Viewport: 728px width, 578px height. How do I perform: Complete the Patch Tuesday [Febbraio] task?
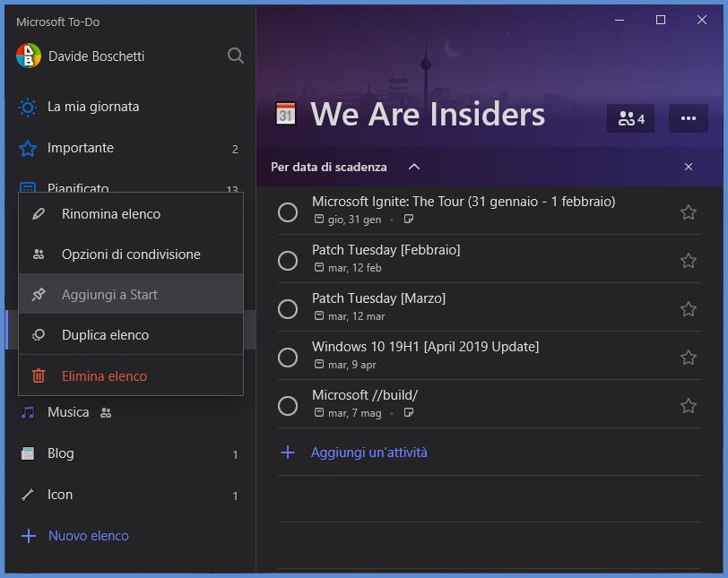pos(288,261)
